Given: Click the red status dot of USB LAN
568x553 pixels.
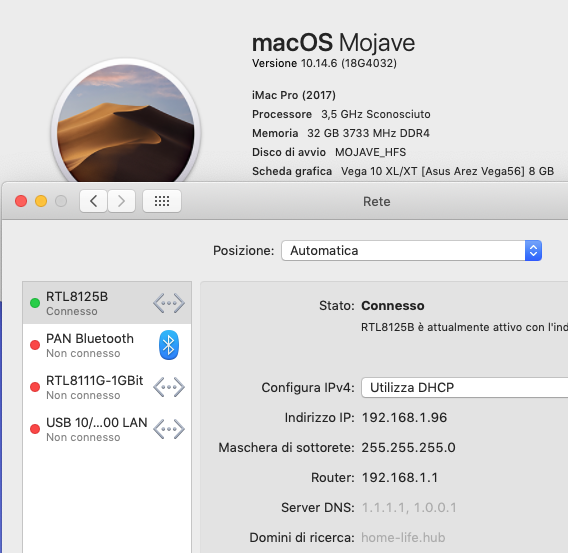Looking at the screenshot, I should pos(35,429).
